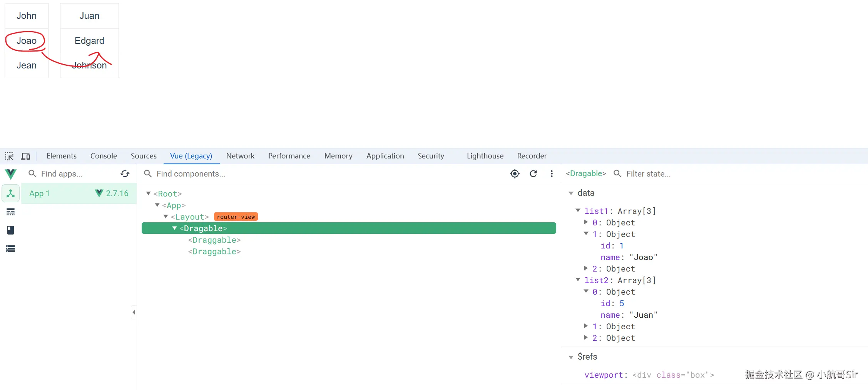Open the Lighthouse tab

[485, 156]
